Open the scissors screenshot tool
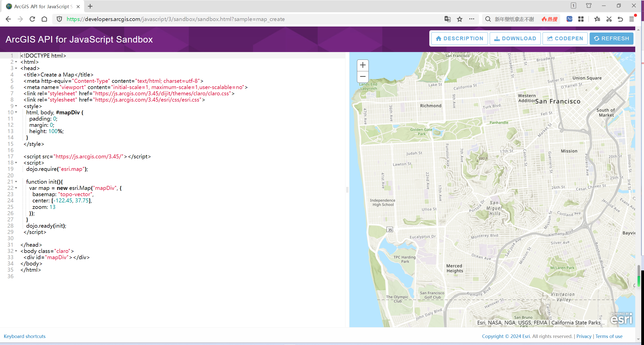Viewport: 644px width, 345px height. point(609,19)
